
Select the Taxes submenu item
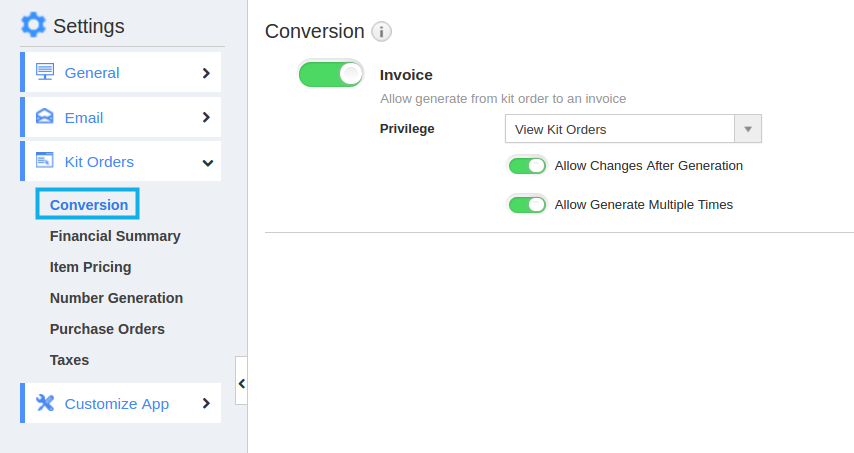[69, 360]
